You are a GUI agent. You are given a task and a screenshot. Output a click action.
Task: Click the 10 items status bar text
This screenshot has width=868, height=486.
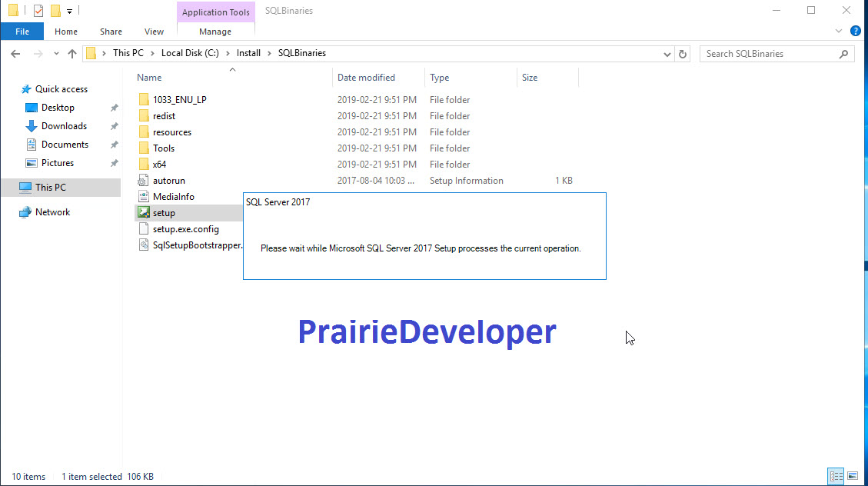point(28,477)
